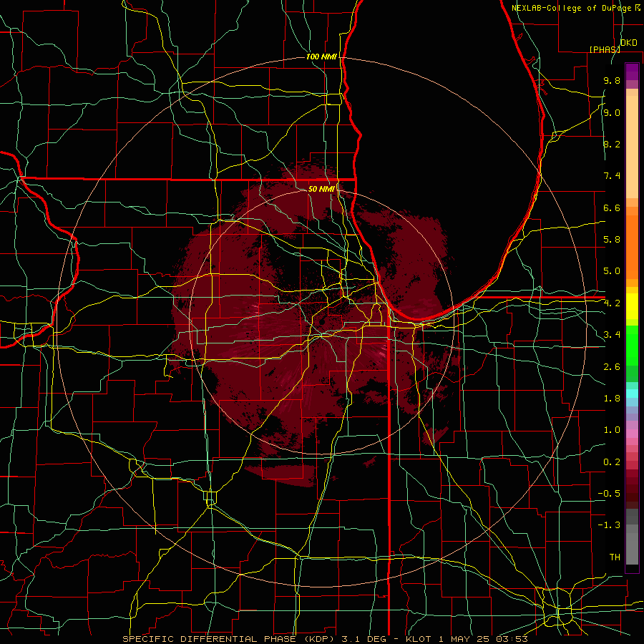Click the 5.0 scale value

pos(612,271)
